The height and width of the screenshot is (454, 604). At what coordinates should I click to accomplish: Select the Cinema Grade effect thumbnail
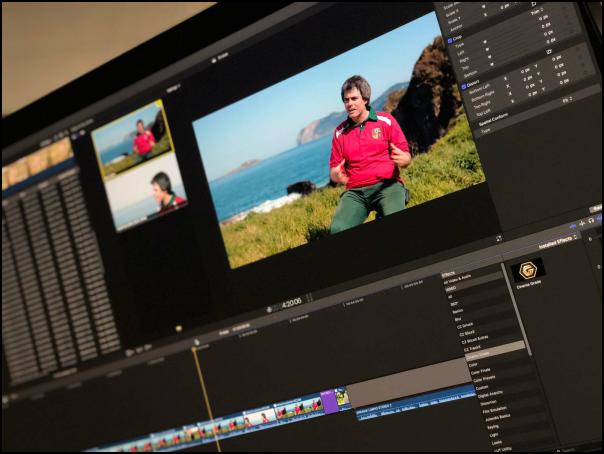pyautogui.click(x=528, y=270)
